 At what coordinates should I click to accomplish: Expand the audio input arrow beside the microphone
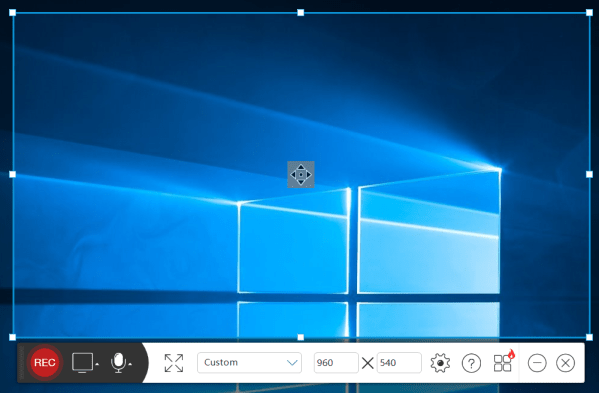click(130, 364)
